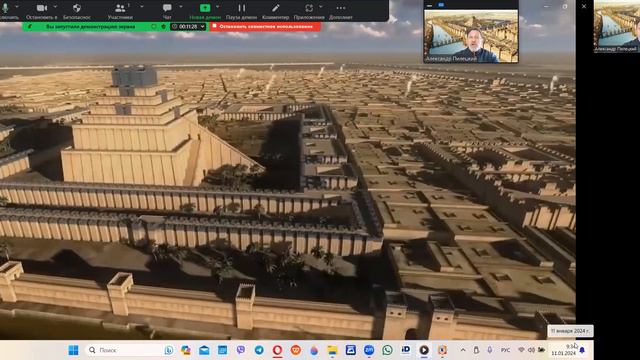Viewport: 640px width, 360px height.
Task: Click the green screen sharing status bar
Action: [x=90, y=27]
